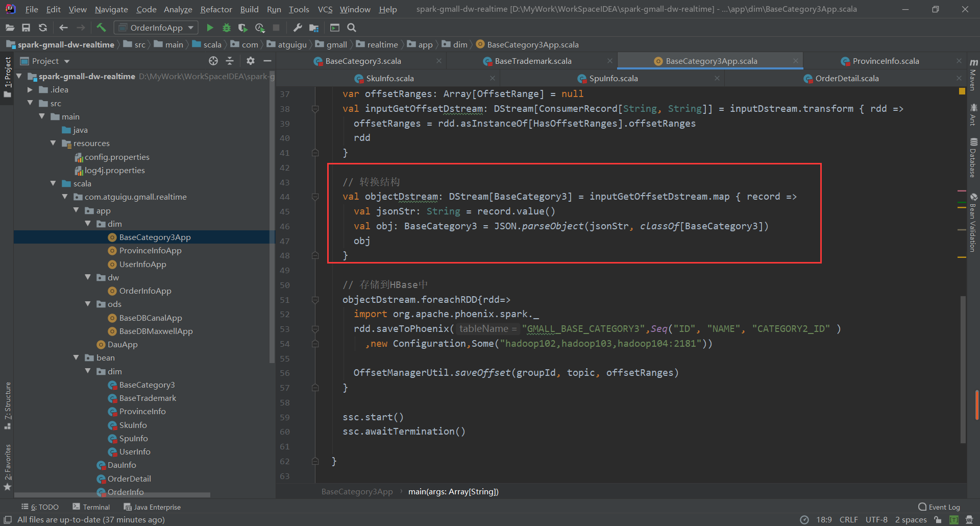
Task: Collapse the ods package node
Action: pyautogui.click(x=88, y=304)
